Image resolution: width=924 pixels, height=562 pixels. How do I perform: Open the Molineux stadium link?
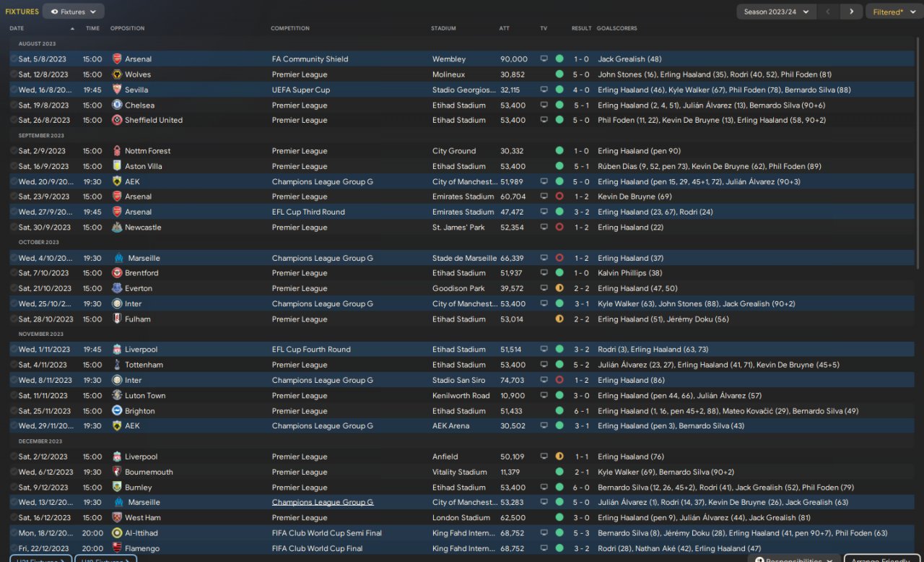(448, 74)
